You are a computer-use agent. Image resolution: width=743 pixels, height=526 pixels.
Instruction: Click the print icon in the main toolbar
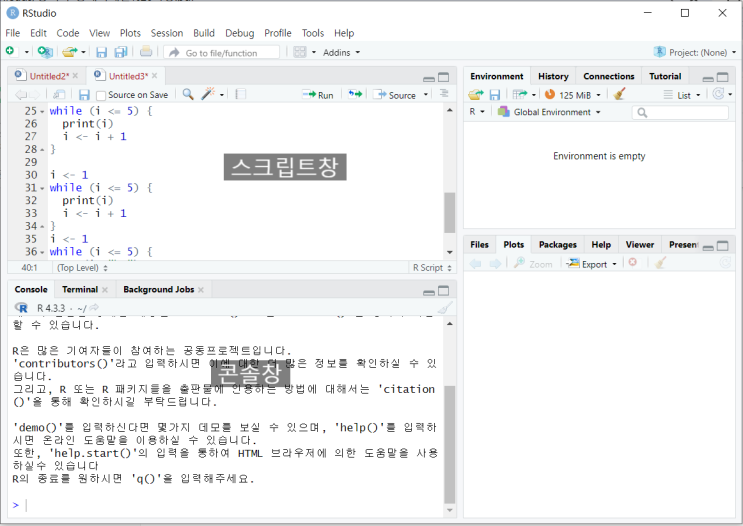(x=146, y=52)
